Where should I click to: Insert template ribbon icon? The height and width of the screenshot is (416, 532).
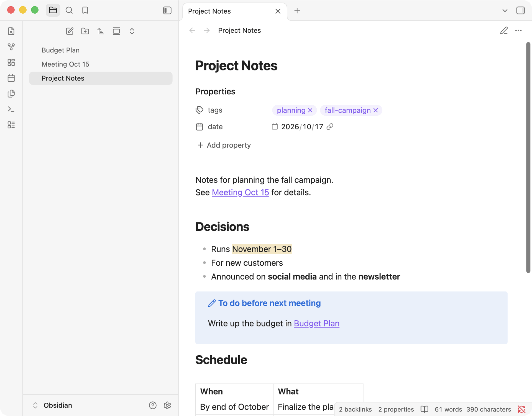pyautogui.click(x=11, y=93)
